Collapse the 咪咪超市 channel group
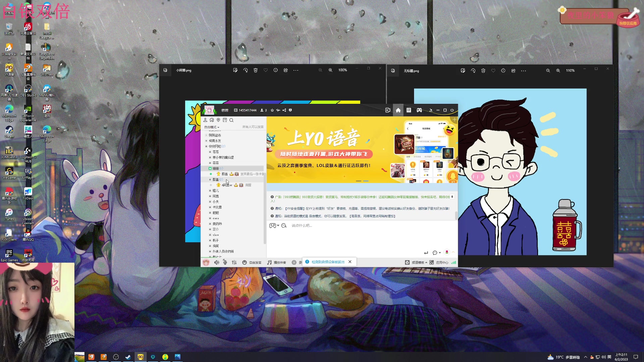Image resolution: width=644 pixels, height=362 pixels. pyautogui.click(x=206, y=135)
